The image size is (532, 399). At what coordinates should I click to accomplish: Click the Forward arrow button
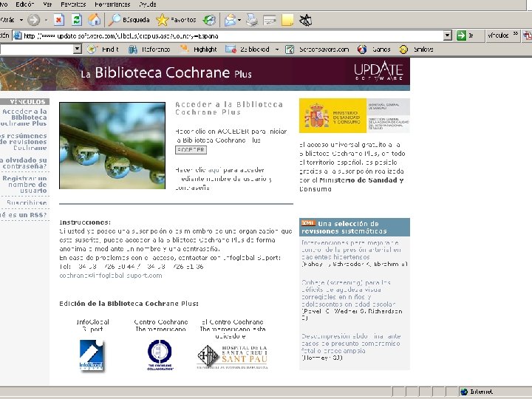[33, 20]
